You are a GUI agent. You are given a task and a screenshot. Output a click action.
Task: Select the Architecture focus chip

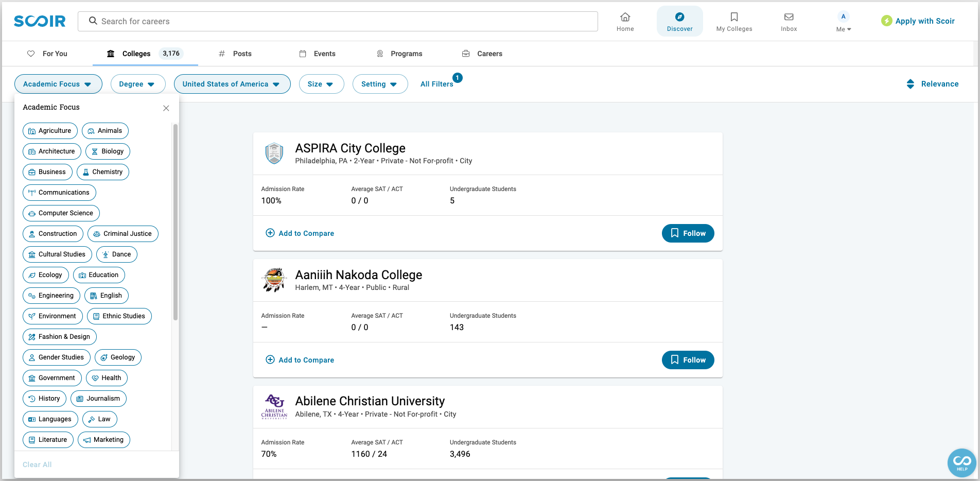(x=52, y=151)
